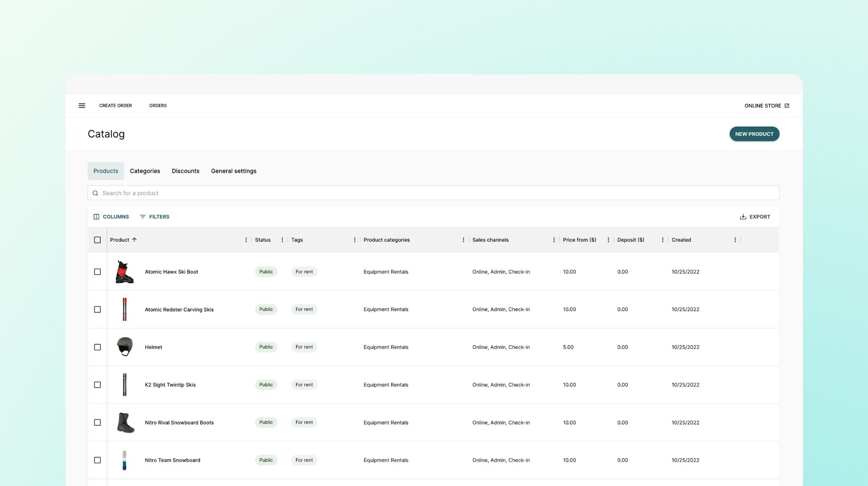
Task: Go to Create Order
Action: 115,105
